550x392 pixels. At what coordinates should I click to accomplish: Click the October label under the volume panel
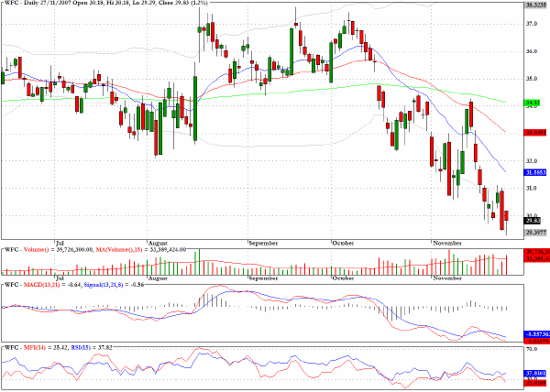click(343, 278)
